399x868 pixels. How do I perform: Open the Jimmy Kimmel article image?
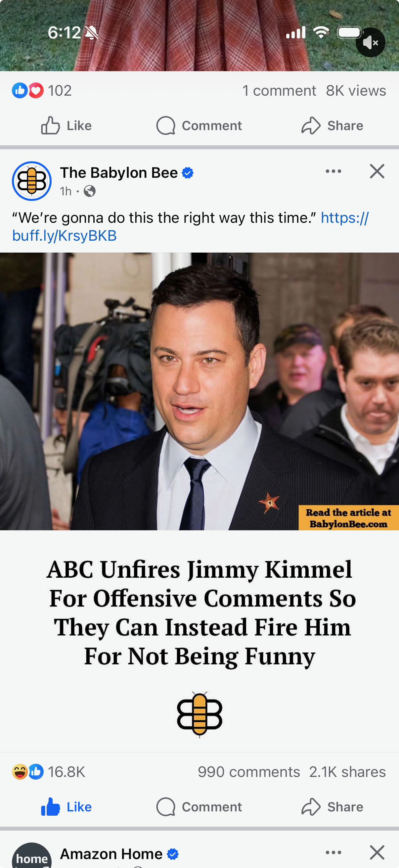pos(199,391)
